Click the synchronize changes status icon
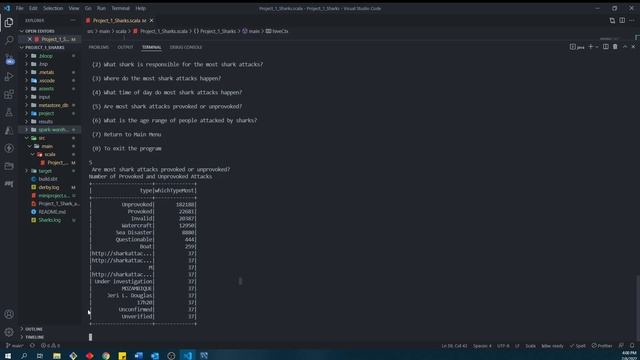Viewport: 640px width, 360px height. click(x=32, y=346)
